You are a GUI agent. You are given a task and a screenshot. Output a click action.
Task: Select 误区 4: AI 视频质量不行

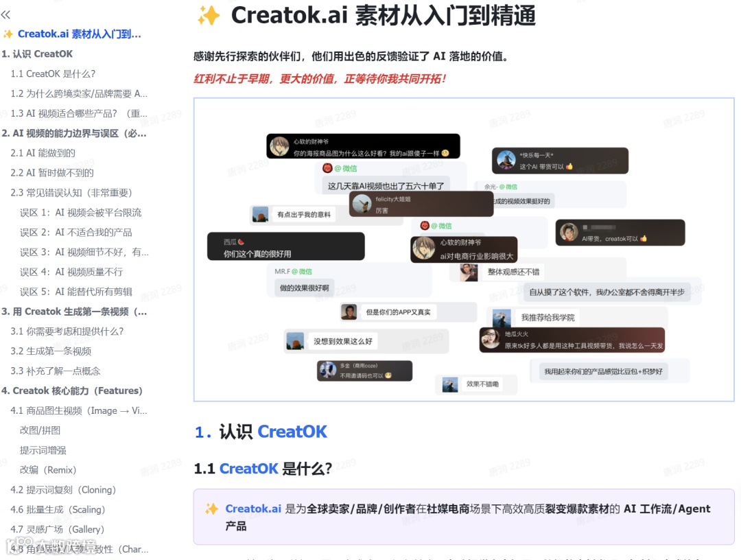point(71,272)
